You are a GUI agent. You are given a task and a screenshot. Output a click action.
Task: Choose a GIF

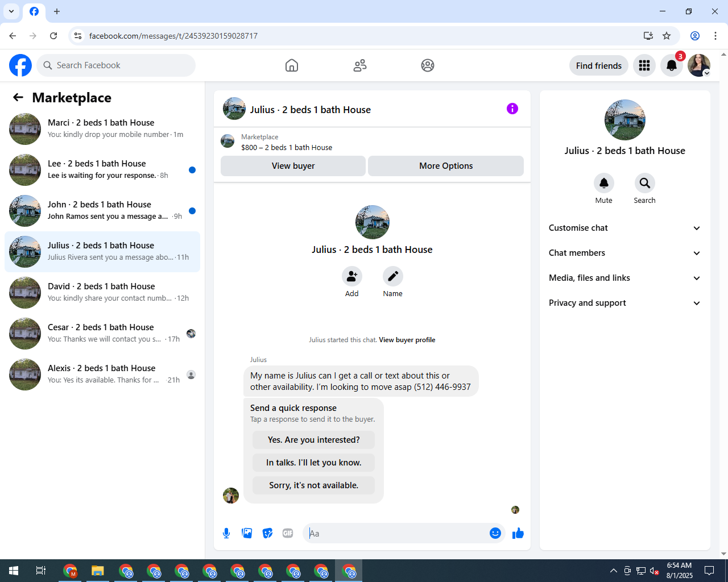288,533
